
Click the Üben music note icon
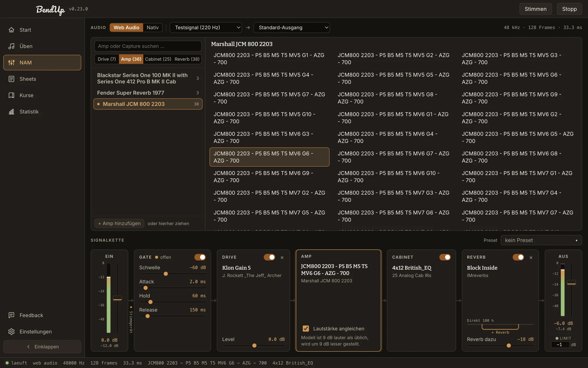tap(11, 46)
